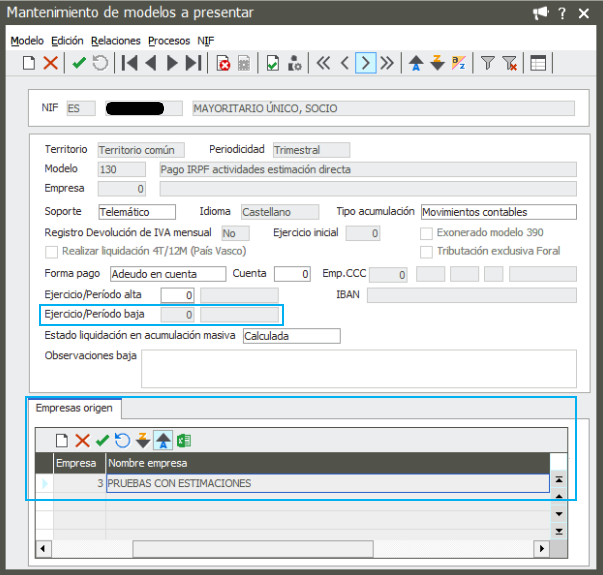Open the Relaciones menu
The width and height of the screenshot is (603, 575).
point(115,41)
